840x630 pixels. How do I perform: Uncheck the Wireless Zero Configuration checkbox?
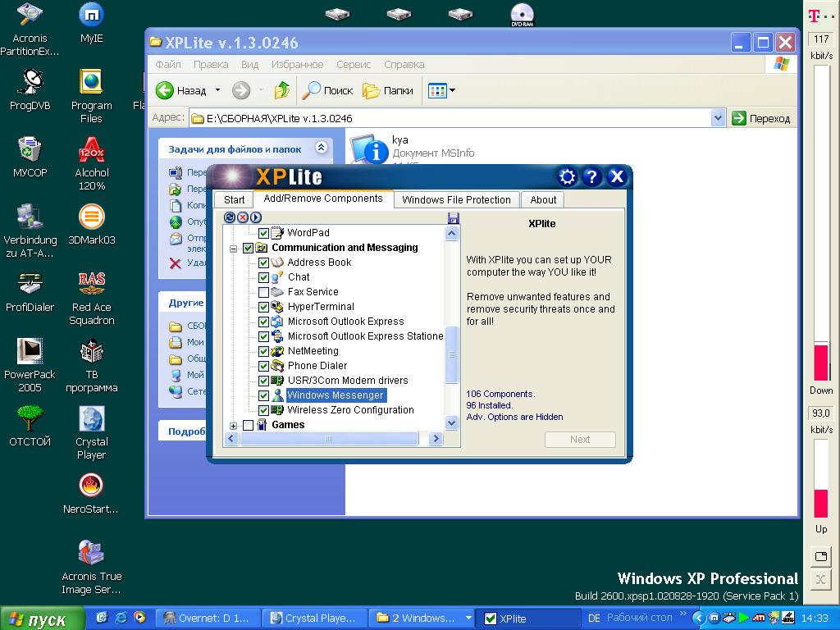pyautogui.click(x=263, y=410)
